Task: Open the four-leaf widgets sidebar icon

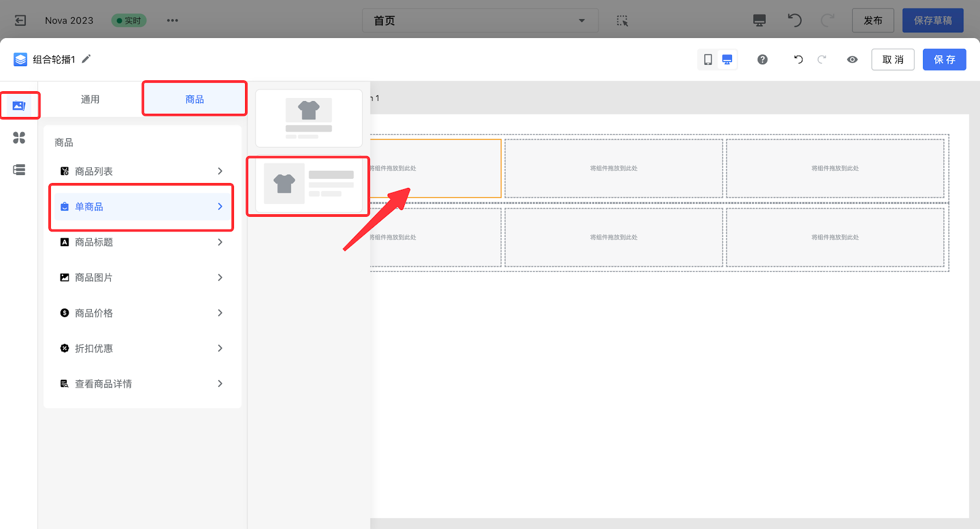Action: (19, 138)
